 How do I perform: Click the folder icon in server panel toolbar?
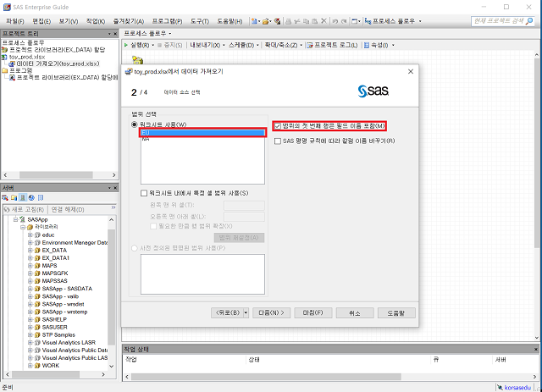[x=14, y=198]
